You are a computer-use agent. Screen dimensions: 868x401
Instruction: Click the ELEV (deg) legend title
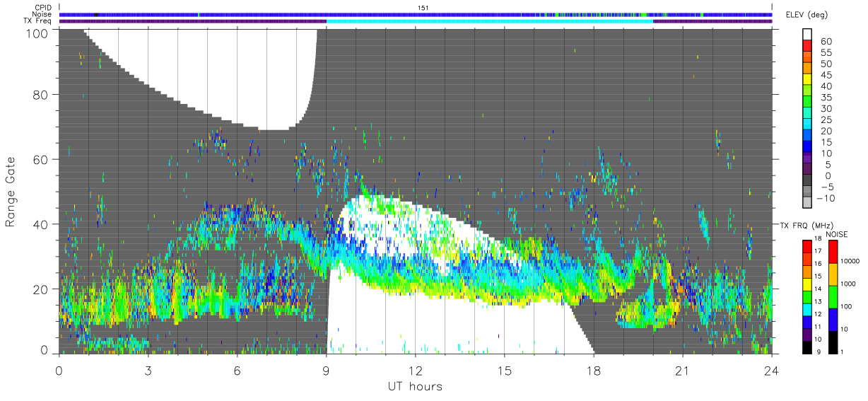(x=808, y=15)
